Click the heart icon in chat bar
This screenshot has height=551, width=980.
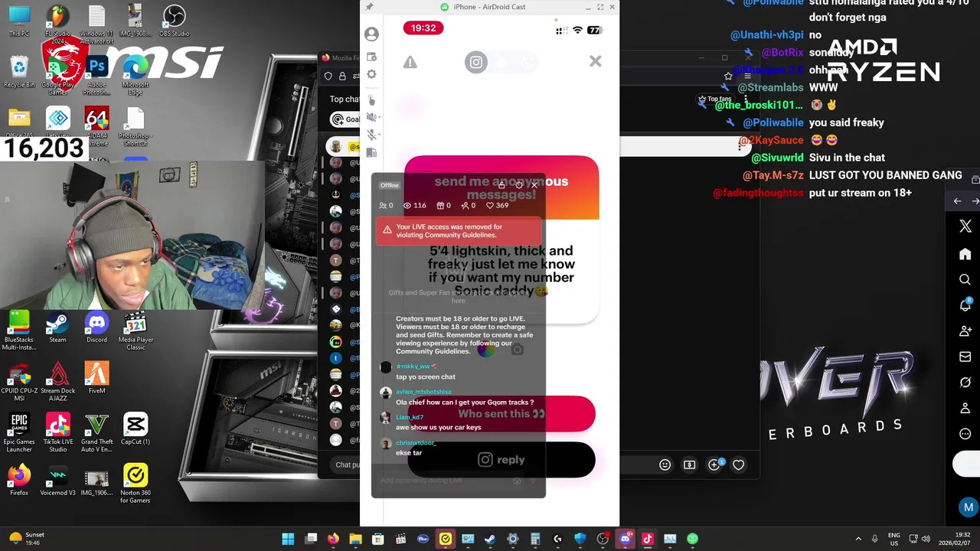coord(739,465)
